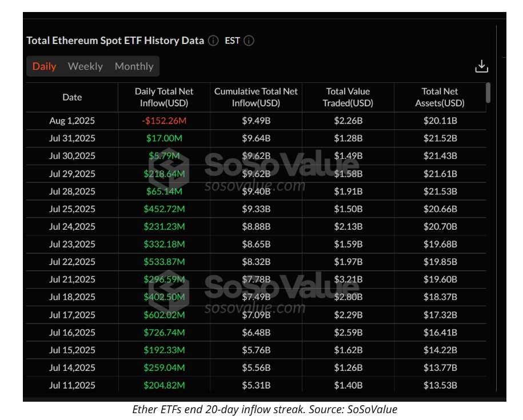Click the $20.66B net assets for Jul 25
This screenshot has width=523, height=420.
pos(440,209)
